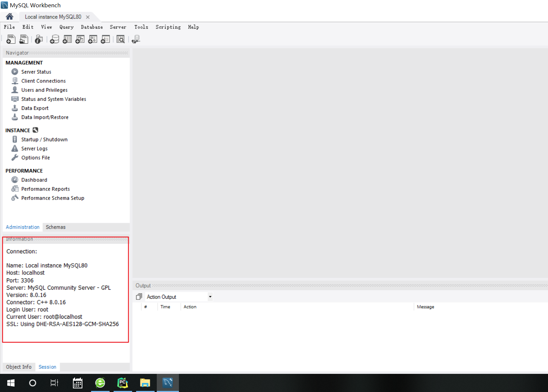
Task: Open Client Connections in Management
Action: click(x=44, y=81)
